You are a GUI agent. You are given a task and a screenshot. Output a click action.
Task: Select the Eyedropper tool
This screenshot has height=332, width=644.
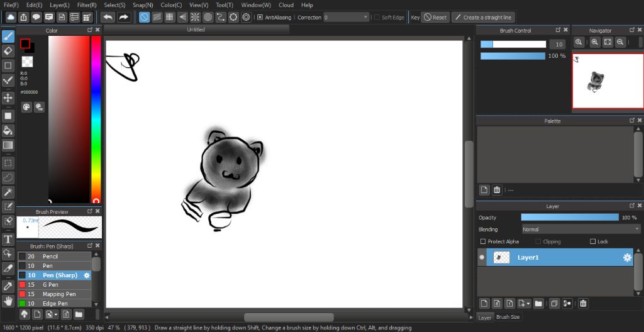[x=8, y=286]
